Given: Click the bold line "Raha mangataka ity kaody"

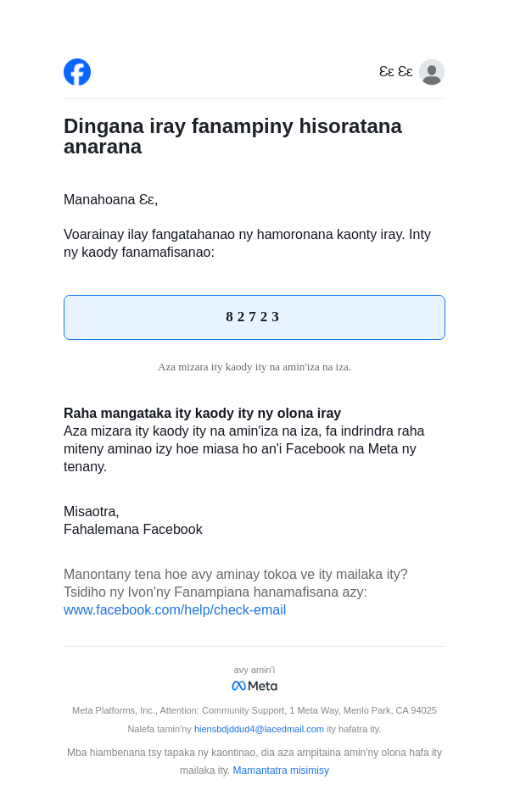Looking at the screenshot, I should click(x=202, y=414).
